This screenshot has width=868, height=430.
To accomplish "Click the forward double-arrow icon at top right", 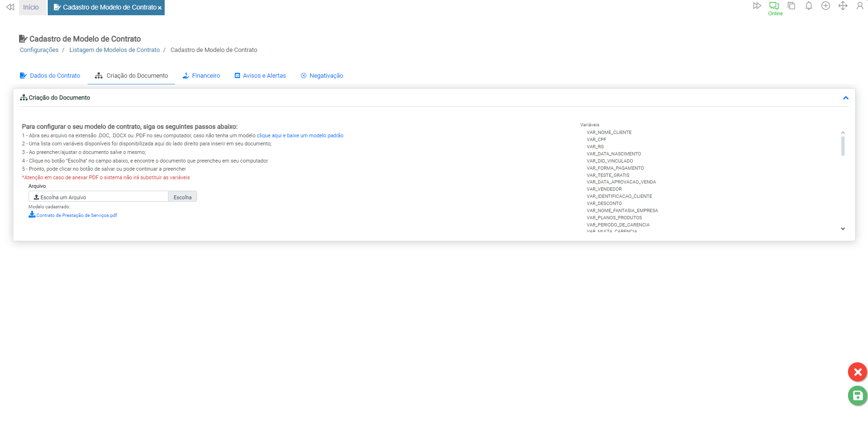I will 757,6.
